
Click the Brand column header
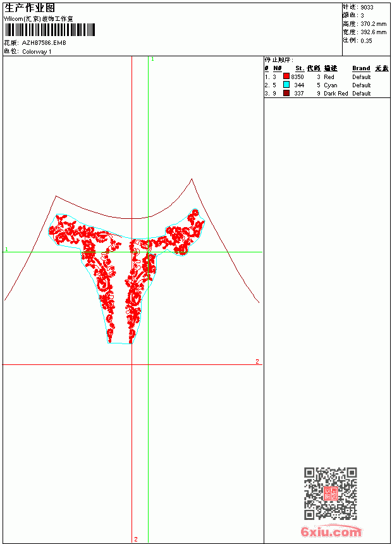361,68
